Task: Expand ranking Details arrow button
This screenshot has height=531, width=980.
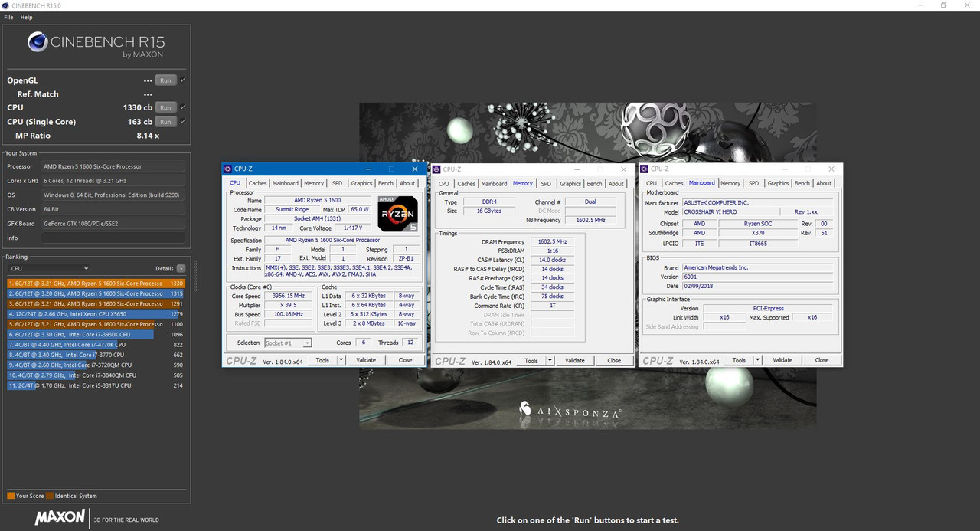Action: (x=181, y=269)
